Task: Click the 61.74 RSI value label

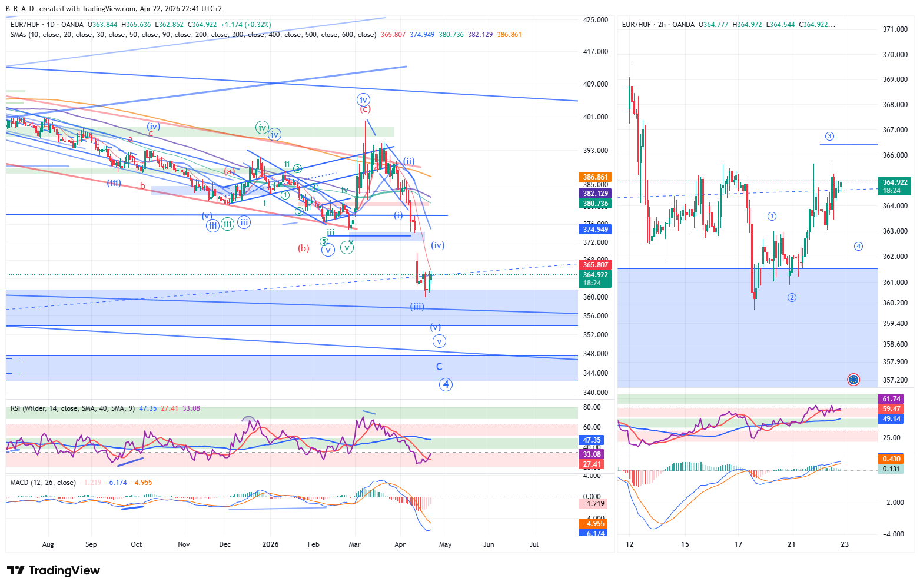Action: pos(891,399)
